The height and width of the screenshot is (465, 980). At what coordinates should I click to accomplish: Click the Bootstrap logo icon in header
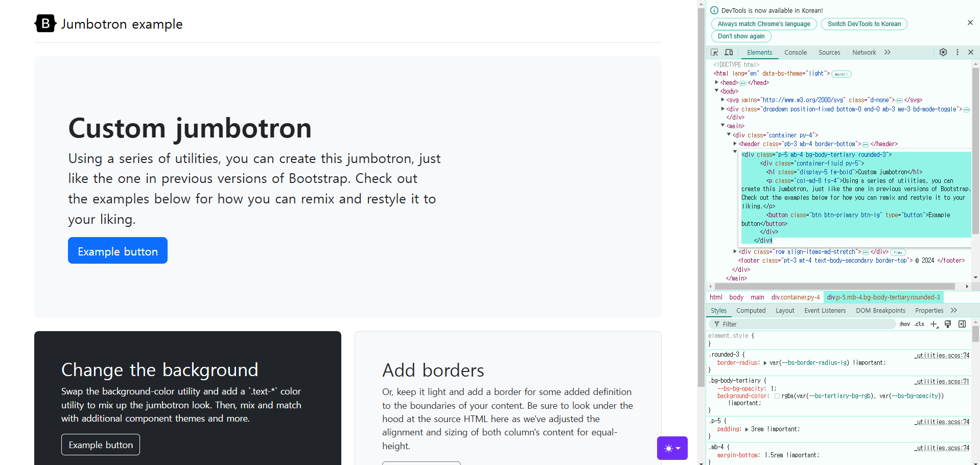click(x=45, y=24)
